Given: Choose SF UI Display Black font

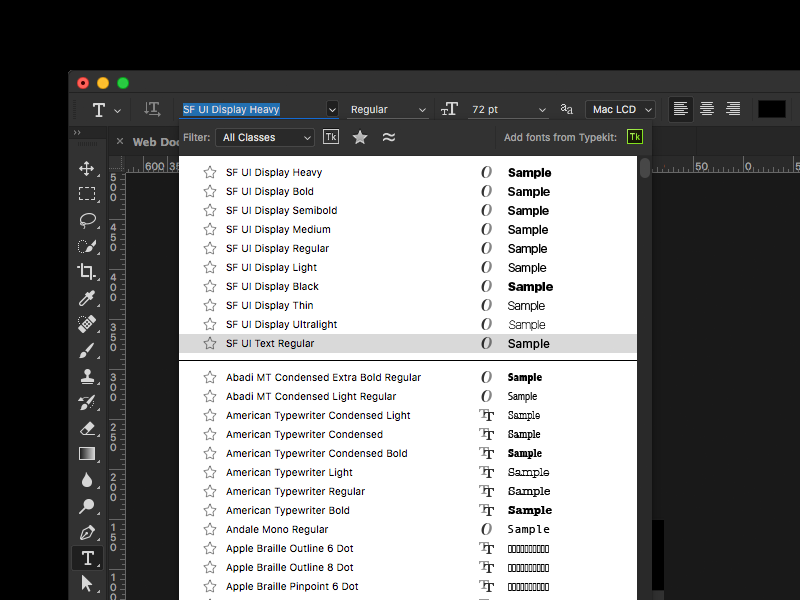Looking at the screenshot, I should pyautogui.click(x=408, y=286).
